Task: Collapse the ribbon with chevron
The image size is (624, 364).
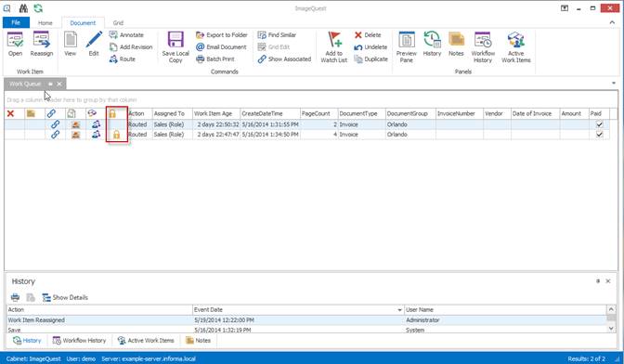Action: coord(612,22)
